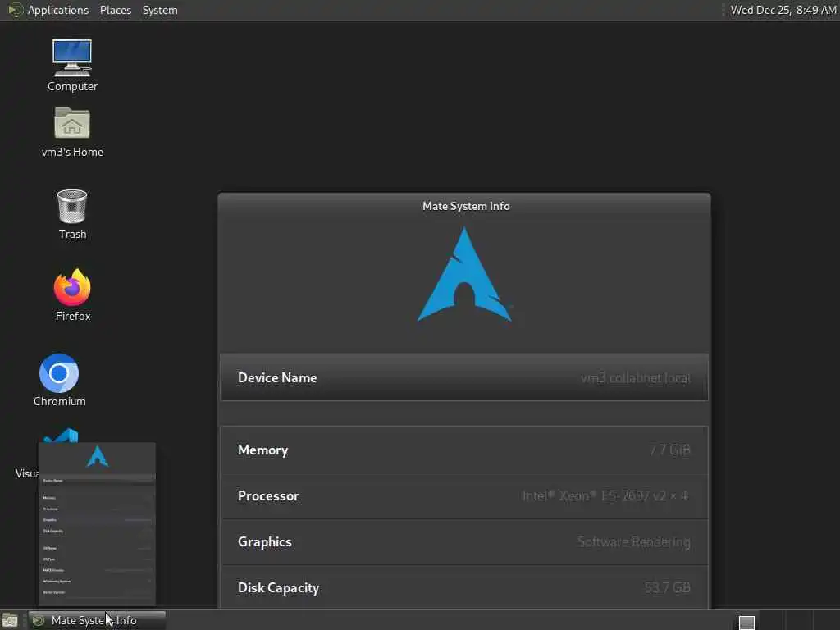Viewport: 840px width, 630px height.
Task: Click the Arch Linux logo in System Info
Action: [464, 274]
